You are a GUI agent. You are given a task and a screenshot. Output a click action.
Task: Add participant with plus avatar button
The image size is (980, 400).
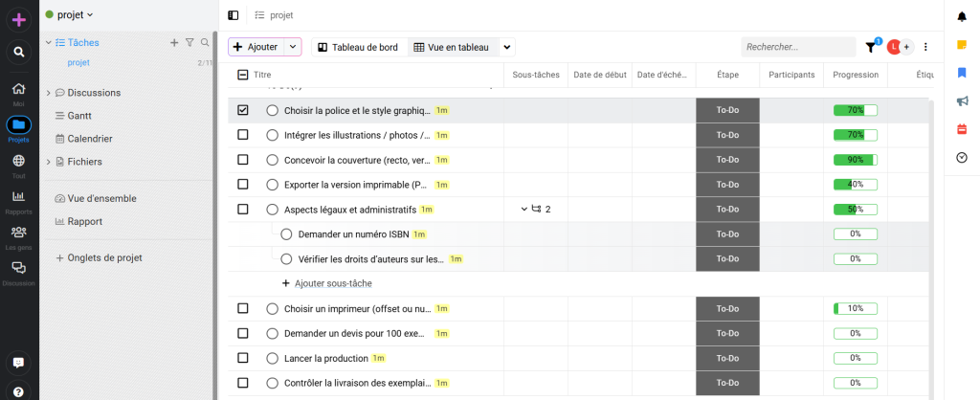coord(906,47)
